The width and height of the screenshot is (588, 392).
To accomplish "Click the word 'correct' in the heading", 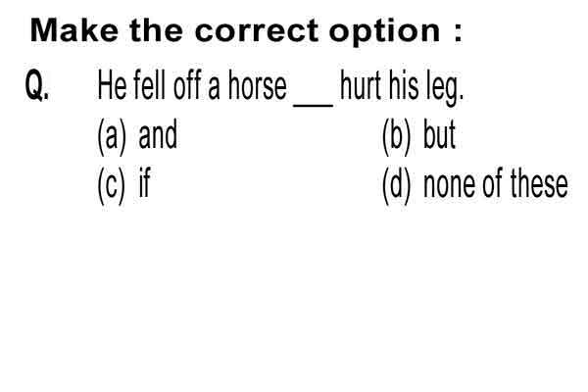I will coord(257,30).
